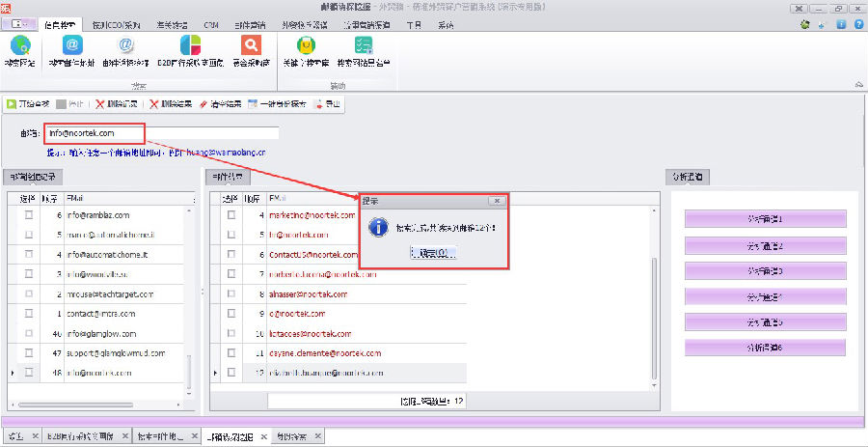The image size is (868, 447).
Task: Click the blue @ email search icon
Action: coord(73,47)
